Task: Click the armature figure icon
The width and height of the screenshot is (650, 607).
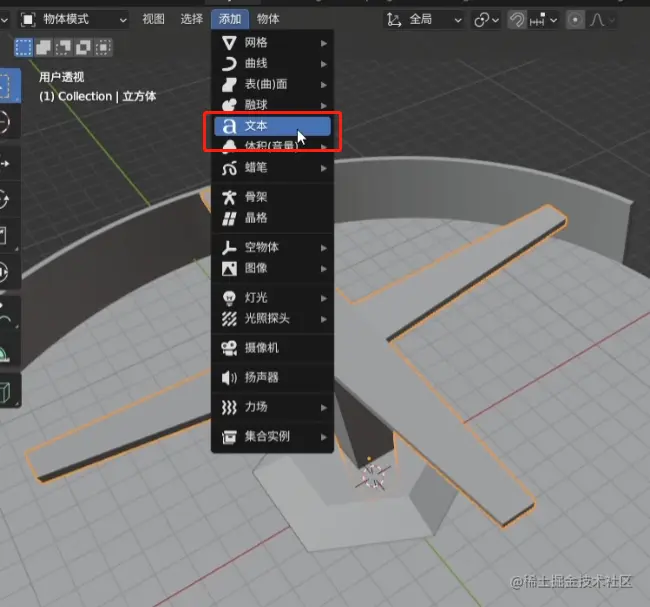Action: (229, 197)
